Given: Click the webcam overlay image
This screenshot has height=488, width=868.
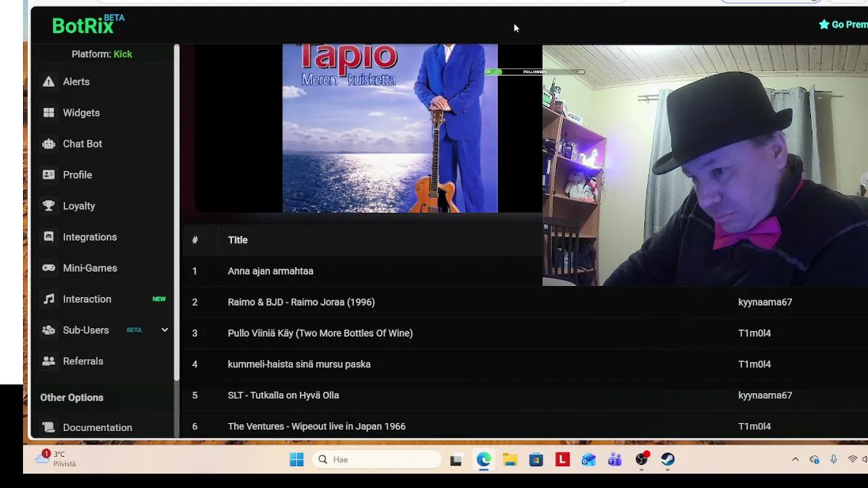Looking at the screenshot, I should [705, 165].
